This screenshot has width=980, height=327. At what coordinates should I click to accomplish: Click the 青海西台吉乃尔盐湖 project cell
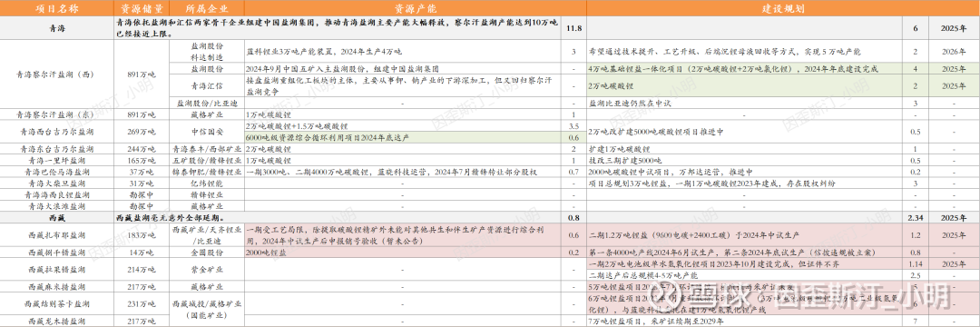pyautogui.click(x=57, y=132)
